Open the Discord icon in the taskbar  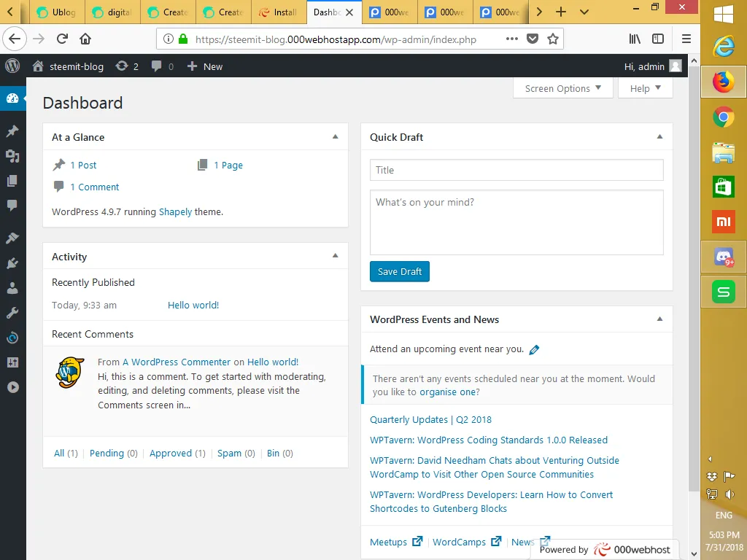[x=723, y=257]
